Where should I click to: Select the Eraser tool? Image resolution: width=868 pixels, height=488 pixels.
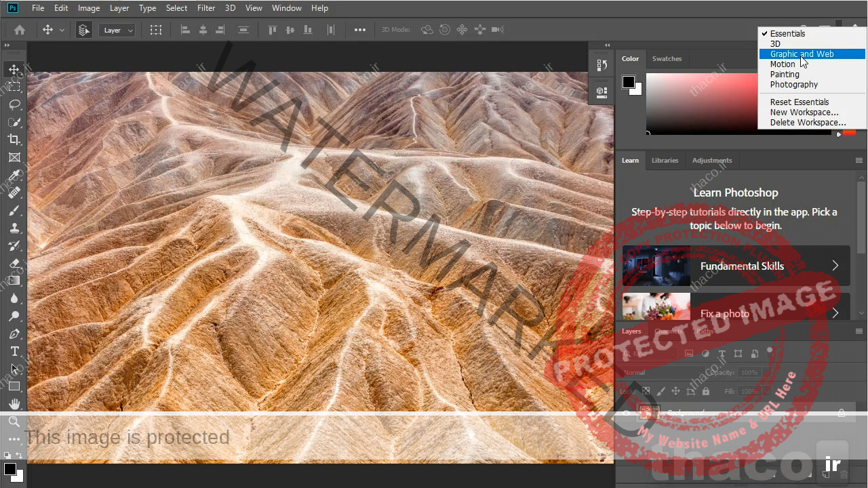(14, 264)
